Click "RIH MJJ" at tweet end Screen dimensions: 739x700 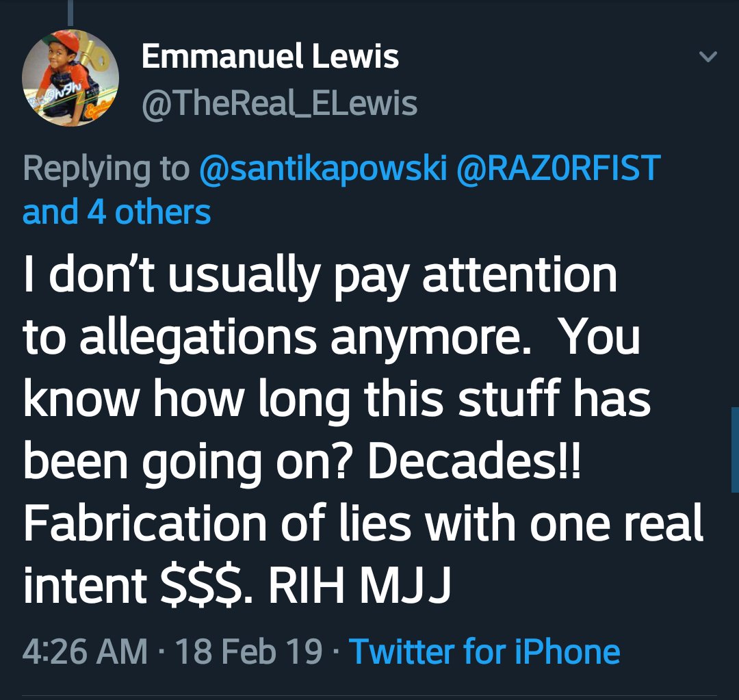(x=360, y=585)
